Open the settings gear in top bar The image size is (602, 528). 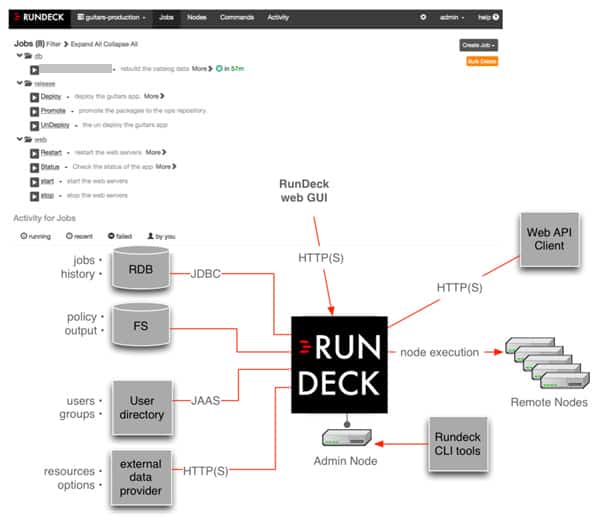[x=422, y=17]
